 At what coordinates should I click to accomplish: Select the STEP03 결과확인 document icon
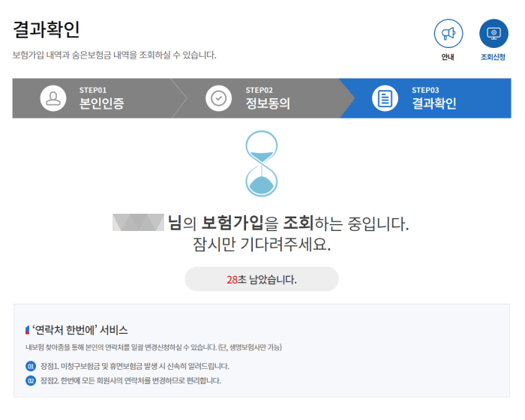(x=385, y=98)
